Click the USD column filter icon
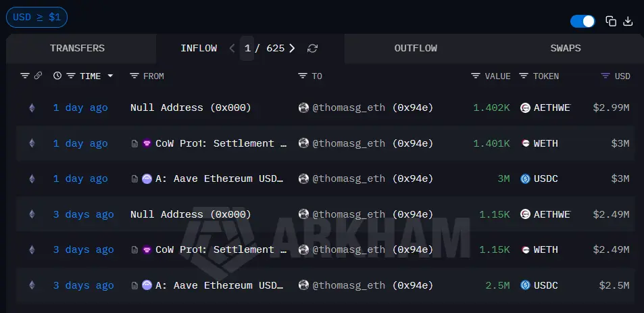 [x=605, y=76]
